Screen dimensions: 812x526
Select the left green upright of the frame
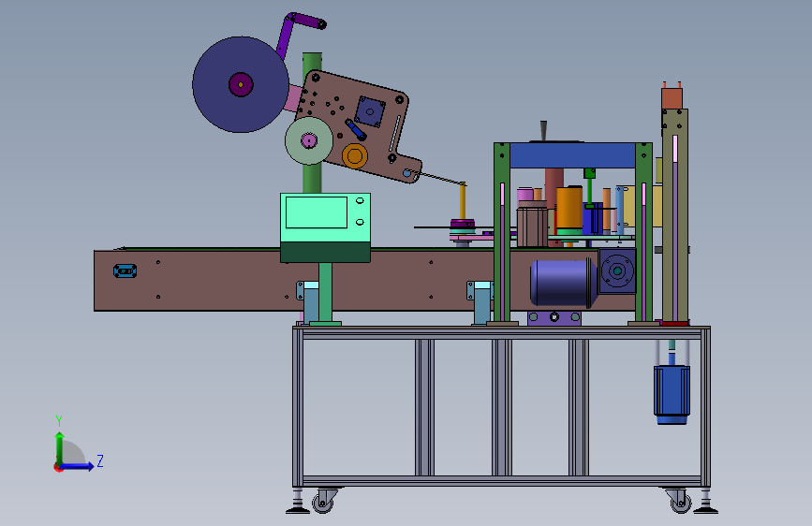[502, 232]
